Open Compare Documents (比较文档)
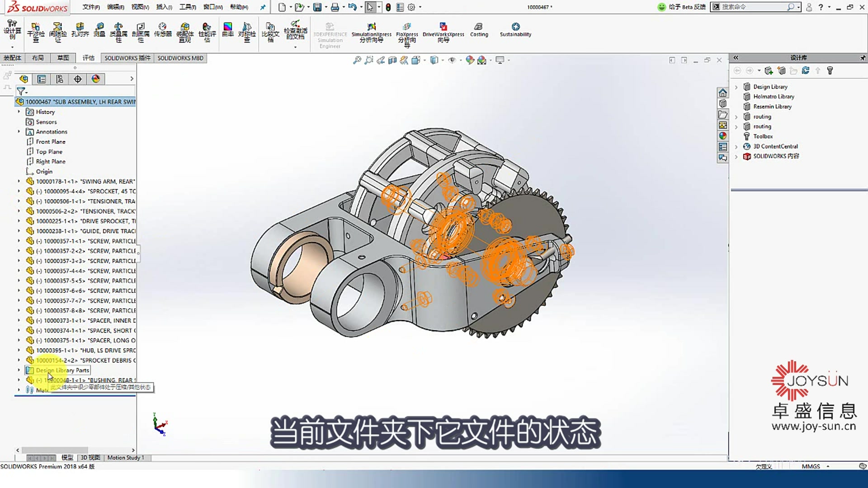 point(270,33)
